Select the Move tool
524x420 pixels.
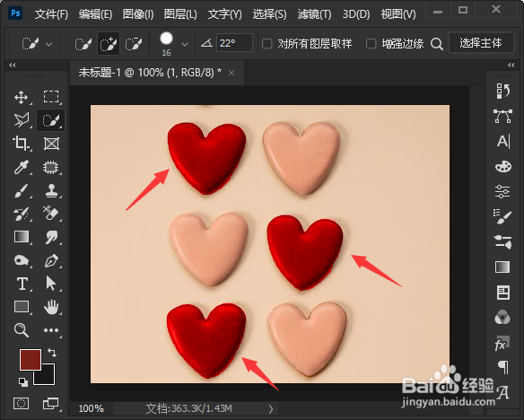21,98
